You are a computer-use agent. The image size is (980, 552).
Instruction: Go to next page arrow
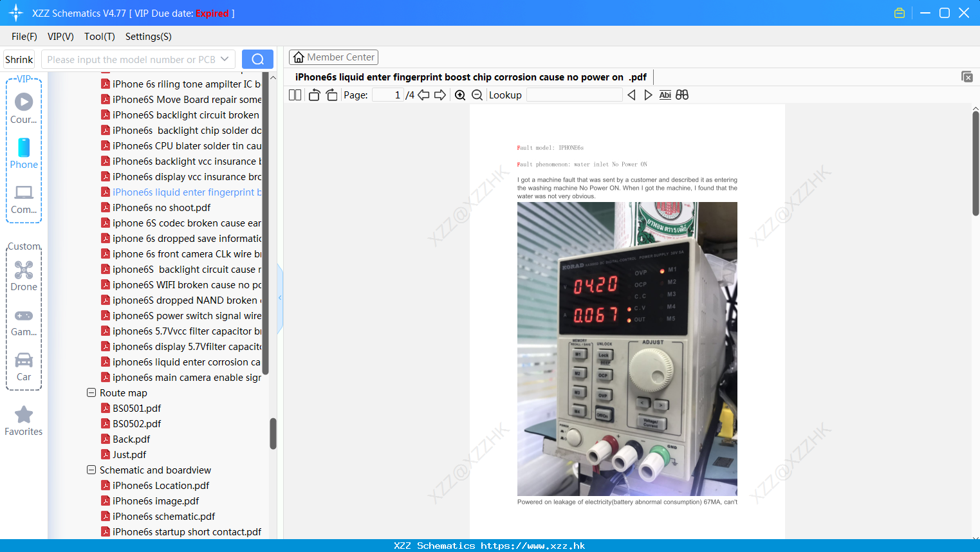coord(440,95)
